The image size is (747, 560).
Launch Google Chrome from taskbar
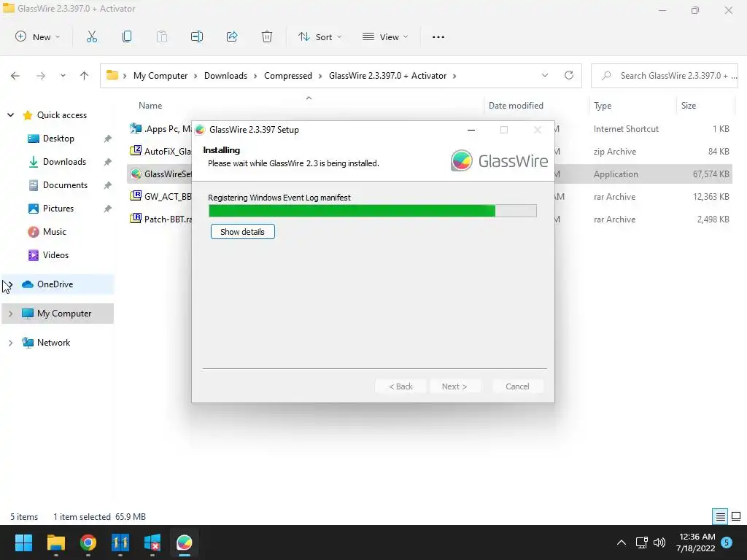(x=88, y=542)
